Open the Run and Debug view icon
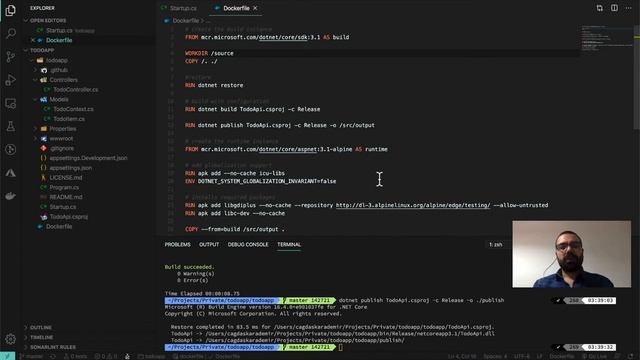640x360 pixels. [x=11, y=80]
